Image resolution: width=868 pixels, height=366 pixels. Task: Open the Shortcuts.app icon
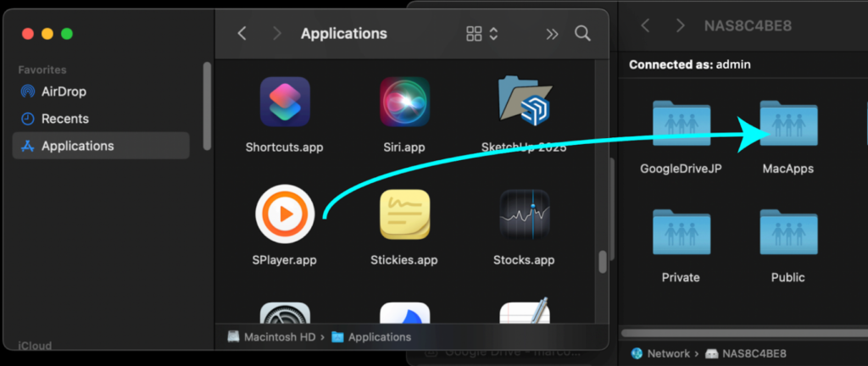284,103
